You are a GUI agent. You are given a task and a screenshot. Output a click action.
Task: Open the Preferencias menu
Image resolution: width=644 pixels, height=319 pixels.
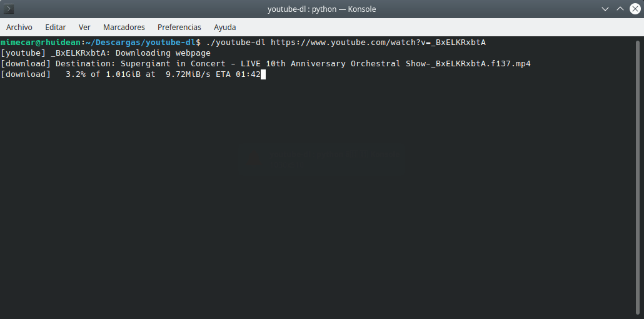[179, 27]
